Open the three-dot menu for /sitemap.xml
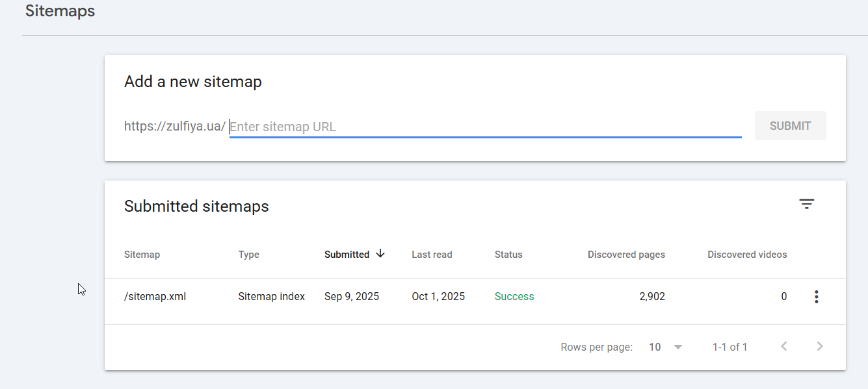Viewport: 868px width, 389px height. [816, 297]
